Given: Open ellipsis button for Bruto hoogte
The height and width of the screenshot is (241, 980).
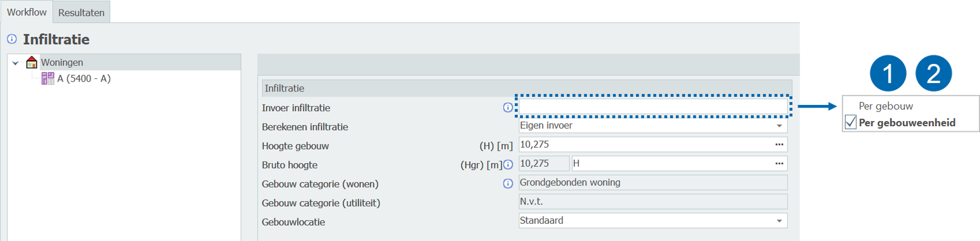Looking at the screenshot, I should pos(779,164).
